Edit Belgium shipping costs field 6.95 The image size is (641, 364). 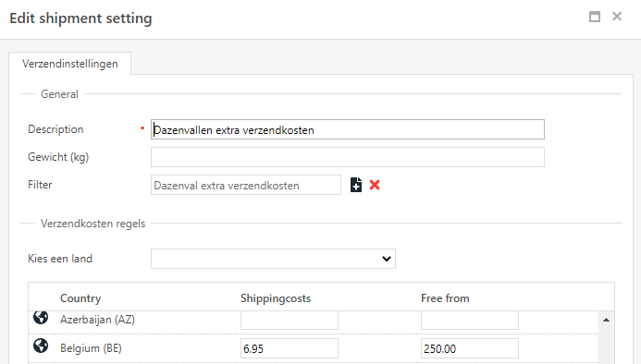click(289, 348)
